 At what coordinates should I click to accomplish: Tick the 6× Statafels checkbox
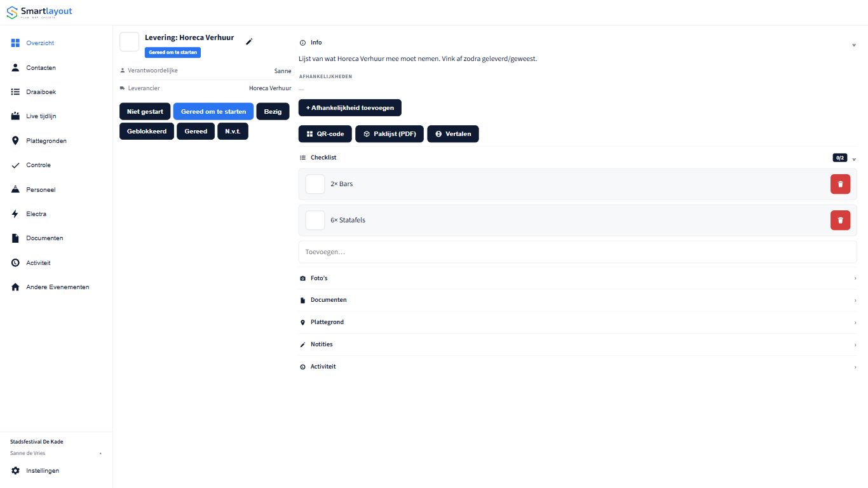point(315,220)
